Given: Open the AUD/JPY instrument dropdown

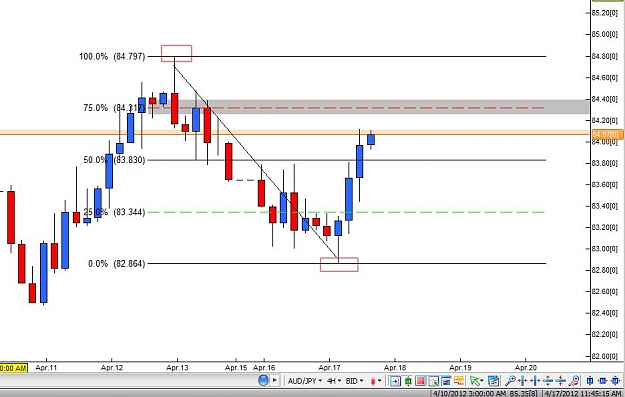Looking at the screenshot, I should (x=305, y=381).
